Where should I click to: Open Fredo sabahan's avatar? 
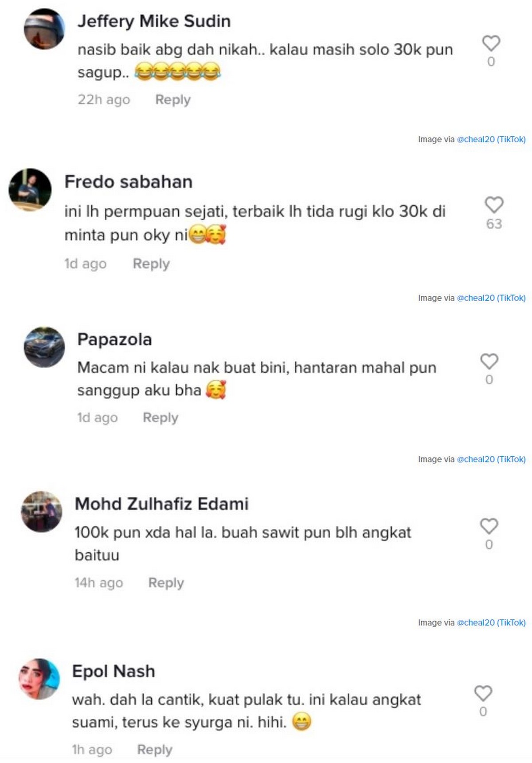(30, 189)
